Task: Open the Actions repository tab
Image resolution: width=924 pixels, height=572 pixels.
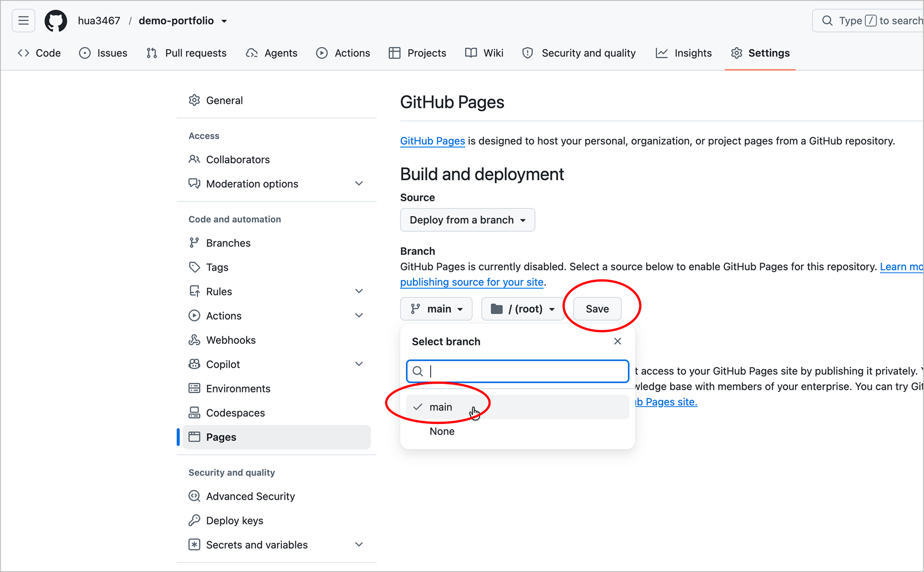Action: pos(343,53)
